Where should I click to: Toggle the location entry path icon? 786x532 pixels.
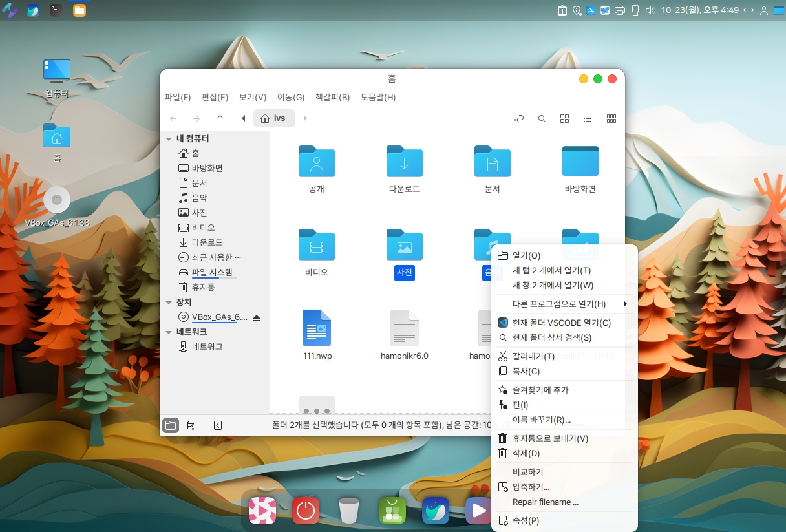coord(518,118)
